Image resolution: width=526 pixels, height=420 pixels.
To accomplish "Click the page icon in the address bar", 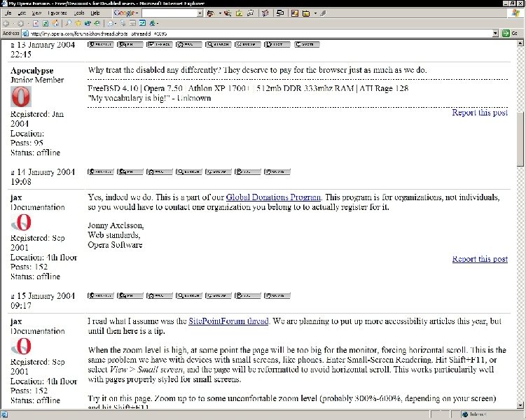I will [x=25, y=33].
